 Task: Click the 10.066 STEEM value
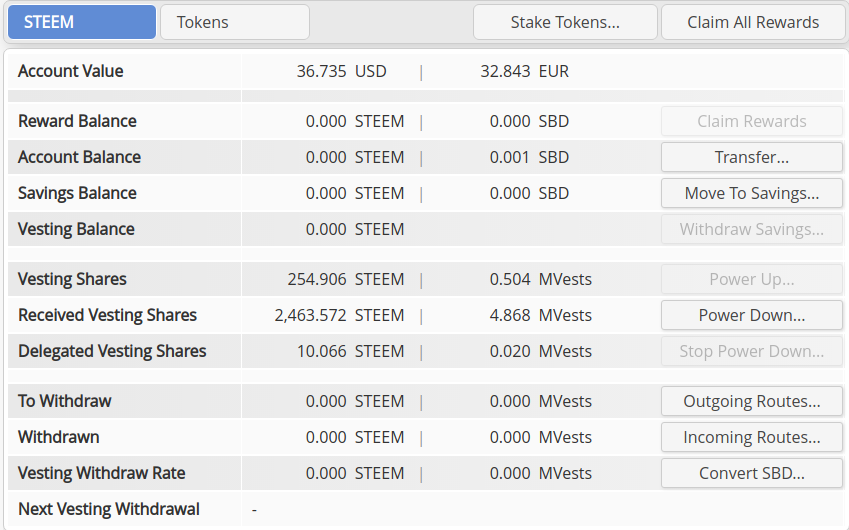(x=350, y=351)
